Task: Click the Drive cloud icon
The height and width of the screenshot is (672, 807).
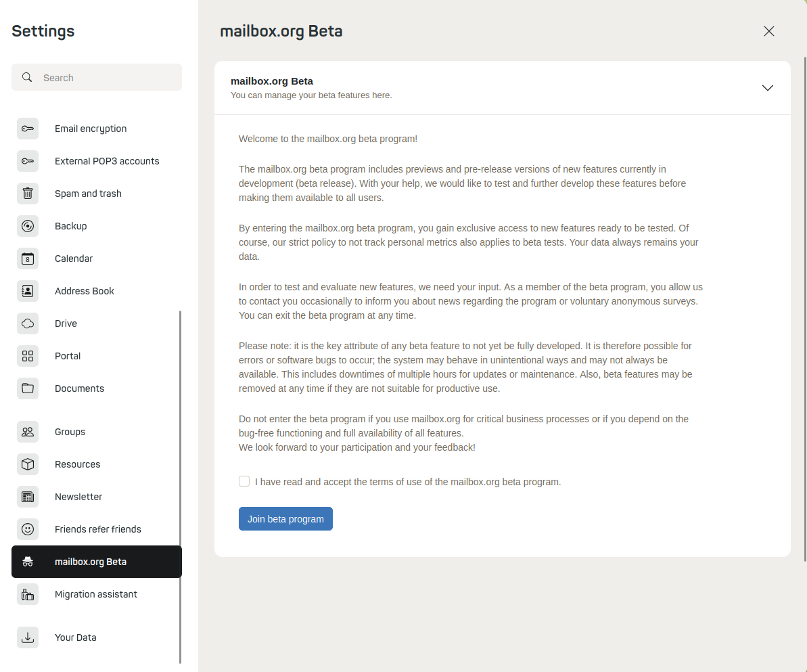Action: pos(28,323)
